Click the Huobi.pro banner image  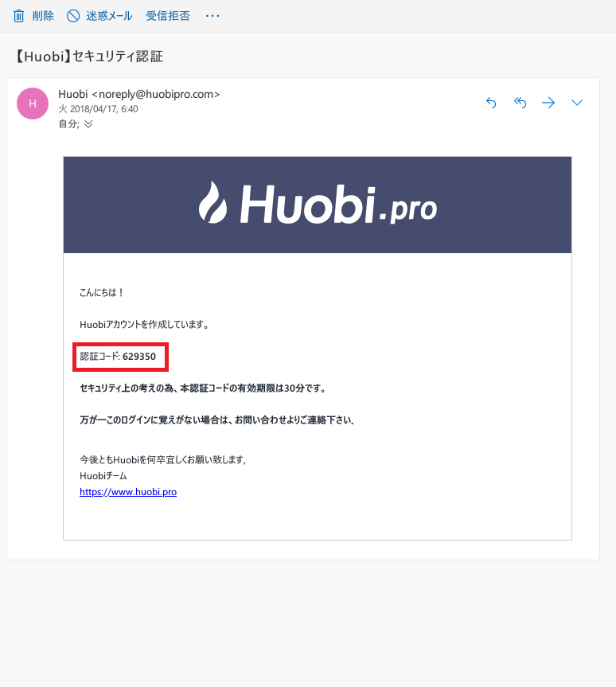pyautogui.click(x=318, y=205)
